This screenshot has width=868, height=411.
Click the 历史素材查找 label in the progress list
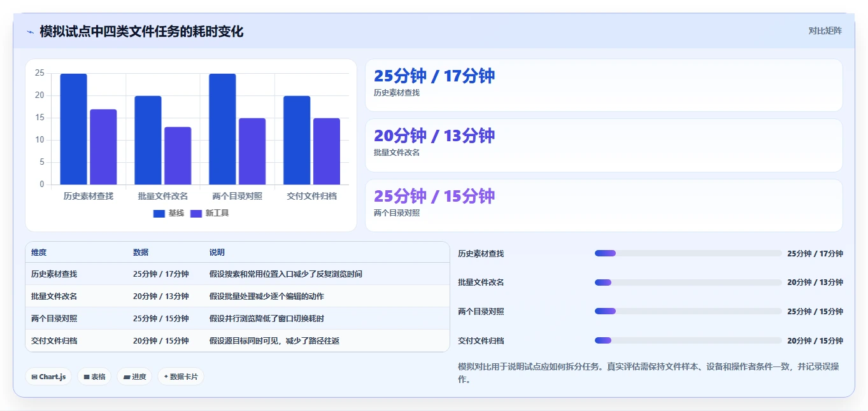481,253
